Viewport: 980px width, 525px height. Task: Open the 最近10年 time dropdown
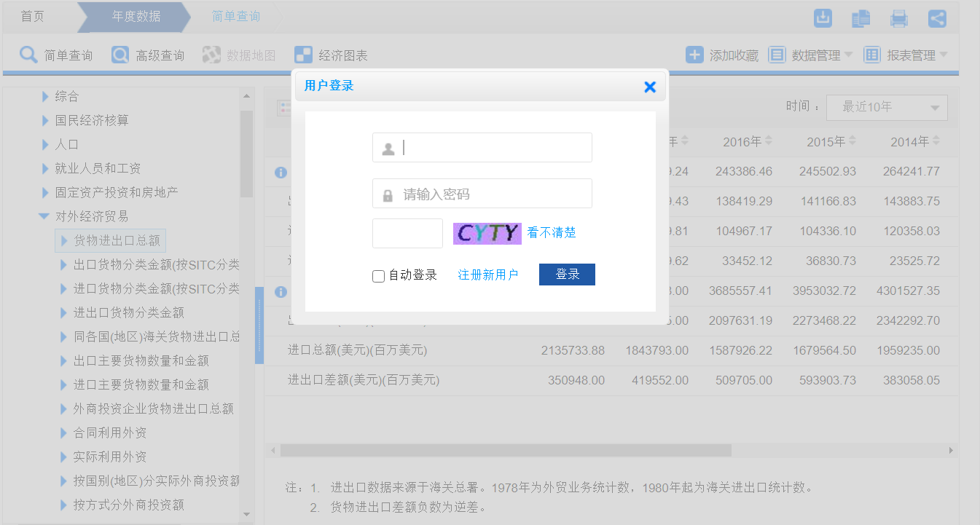pyautogui.click(x=887, y=107)
